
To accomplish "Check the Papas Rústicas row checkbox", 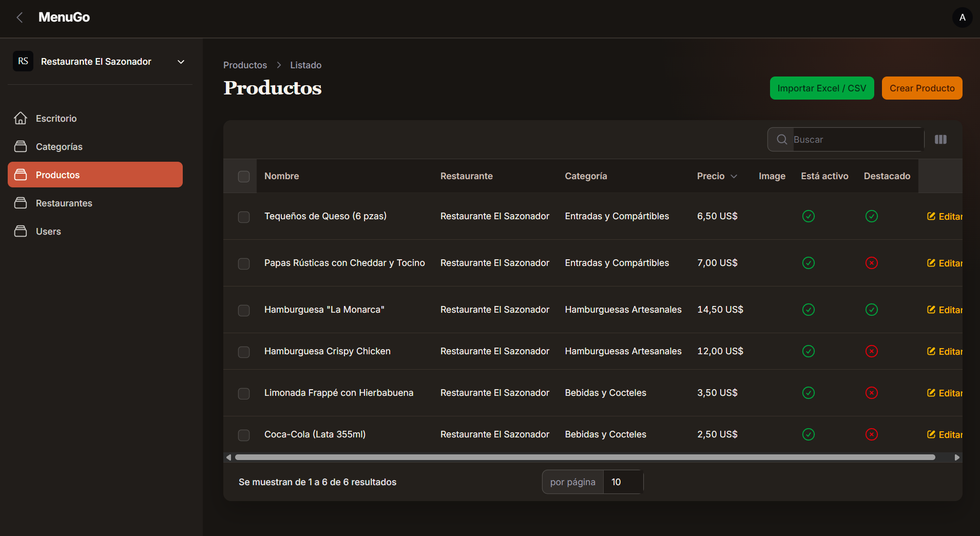I will (x=244, y=264).
